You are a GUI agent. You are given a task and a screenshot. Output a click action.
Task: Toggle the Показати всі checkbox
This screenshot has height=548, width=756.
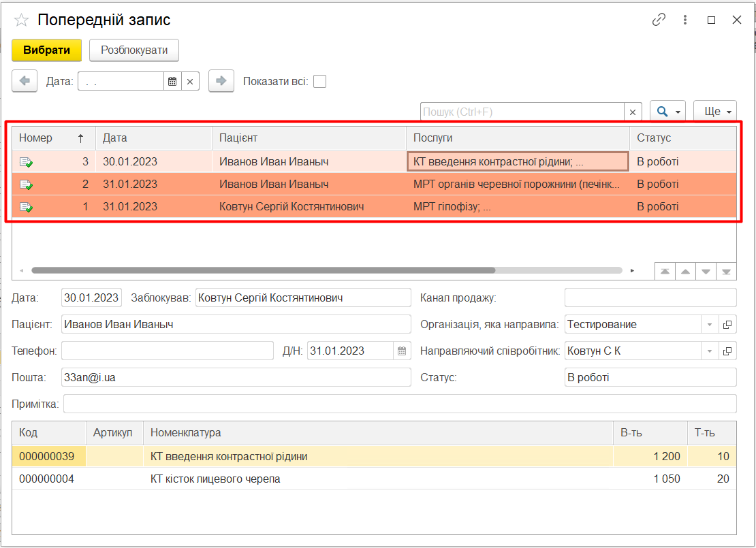coord(319,82)
